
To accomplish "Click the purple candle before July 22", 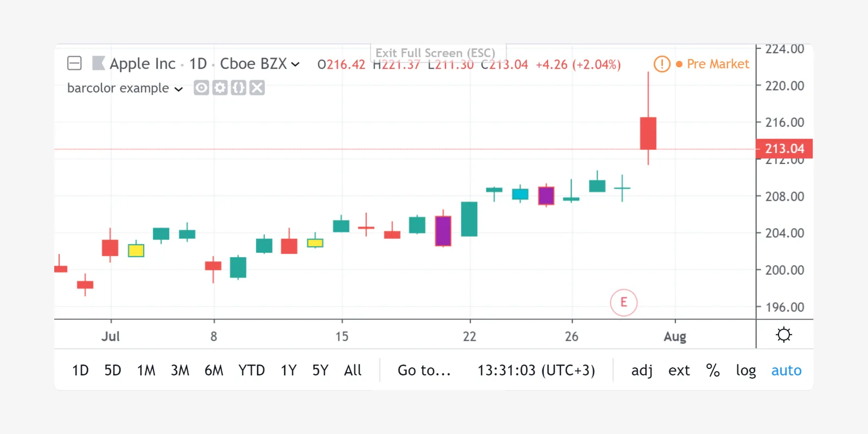I will click(443, 231).
